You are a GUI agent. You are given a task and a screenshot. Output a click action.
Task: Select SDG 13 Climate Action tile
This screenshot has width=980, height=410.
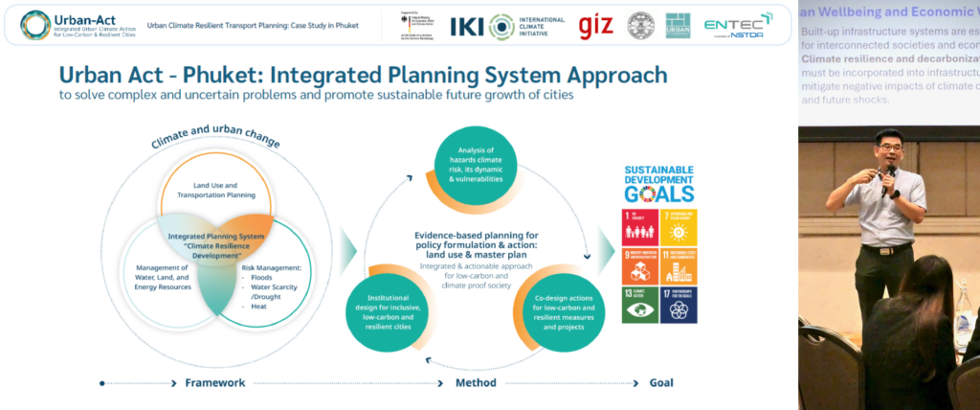pyautogui.click(x=640, y=304)
